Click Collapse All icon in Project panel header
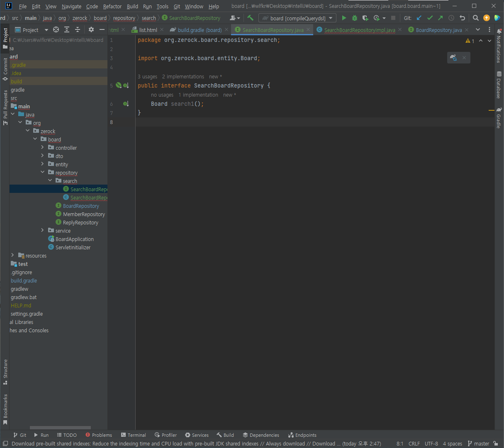Image resolution: width=504 pixels, height=448 pixels. click(x=78, y=29)
